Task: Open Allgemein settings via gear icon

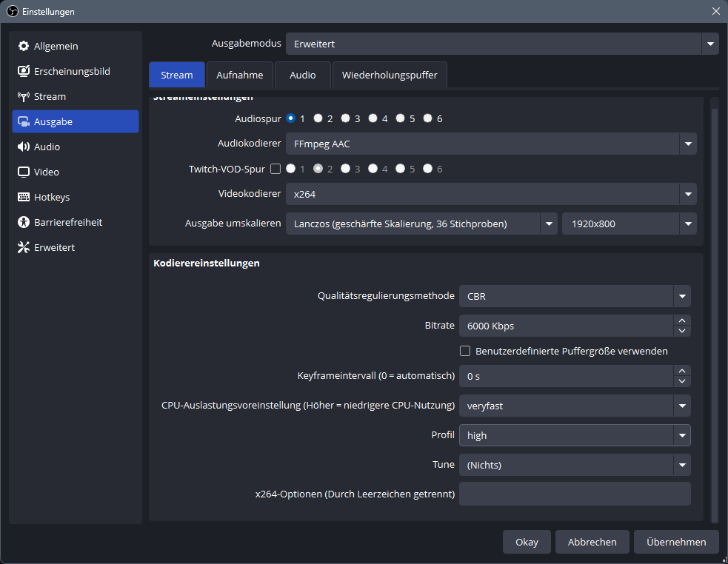Action: [x=23, y=46]
